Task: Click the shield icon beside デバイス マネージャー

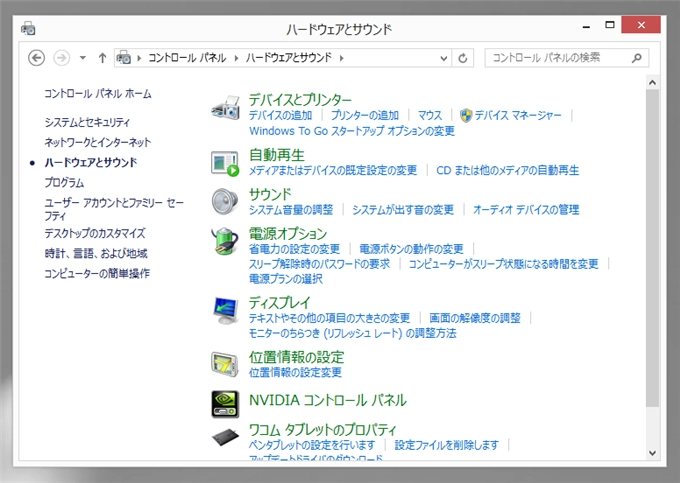Action: point(466,115)
